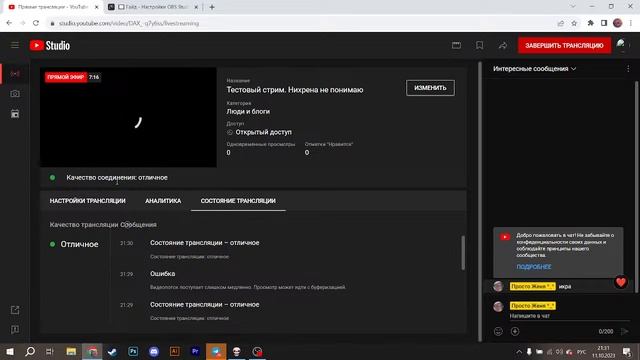This screenshot has width=640, height=360.
Task: Click the live stream preview player
Action: click(128, 118)
